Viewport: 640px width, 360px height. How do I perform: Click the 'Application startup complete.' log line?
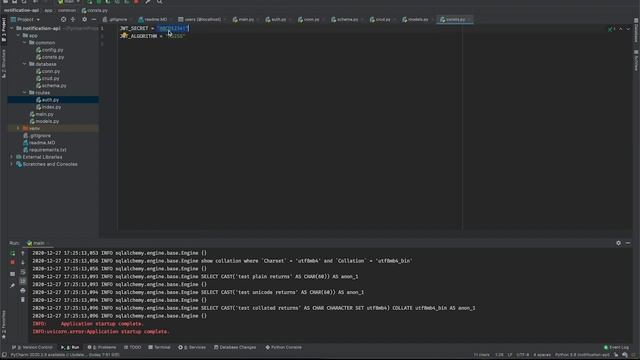click(88, 324)
